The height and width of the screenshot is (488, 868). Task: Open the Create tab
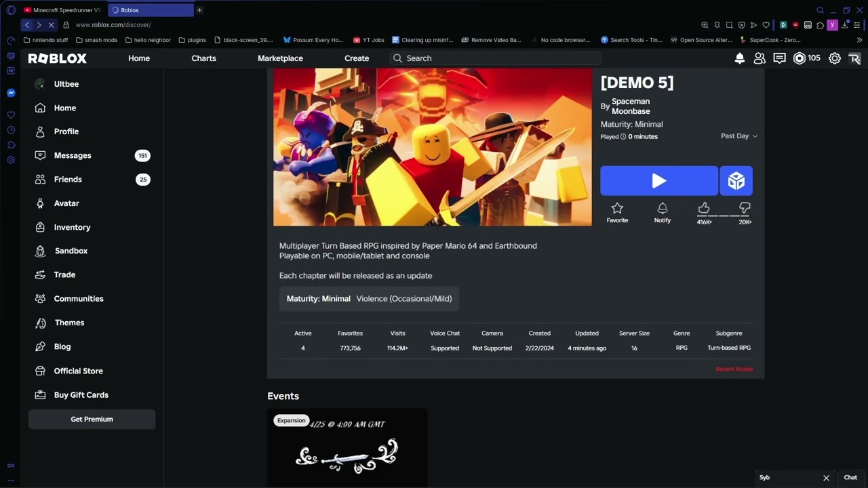[357, 58]
